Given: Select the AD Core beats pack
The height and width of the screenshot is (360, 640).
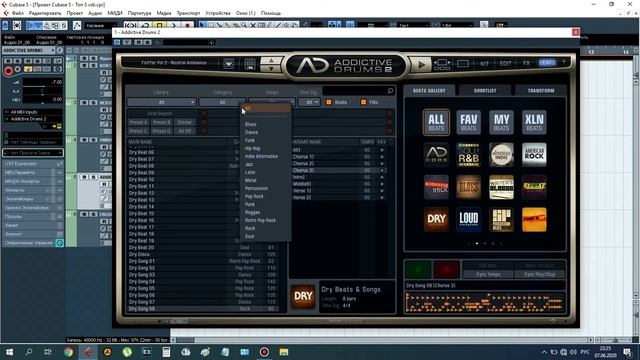Looking at the screenshot, I should [436, 155].
